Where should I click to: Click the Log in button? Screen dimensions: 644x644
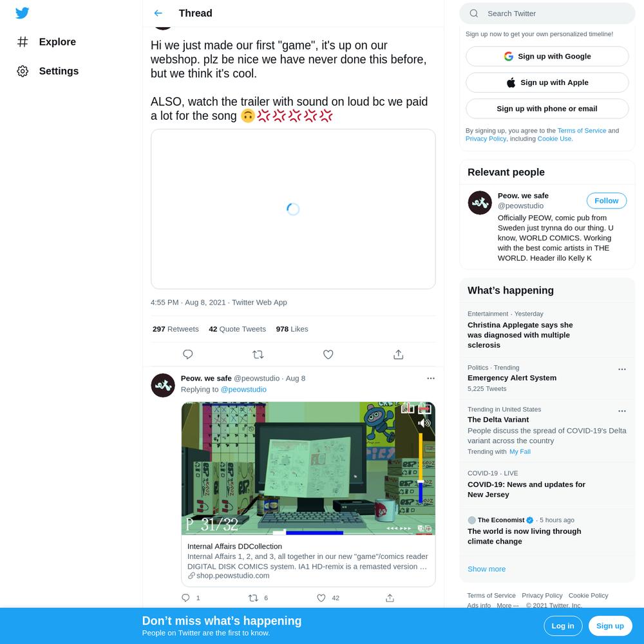[x=563, y=626]
